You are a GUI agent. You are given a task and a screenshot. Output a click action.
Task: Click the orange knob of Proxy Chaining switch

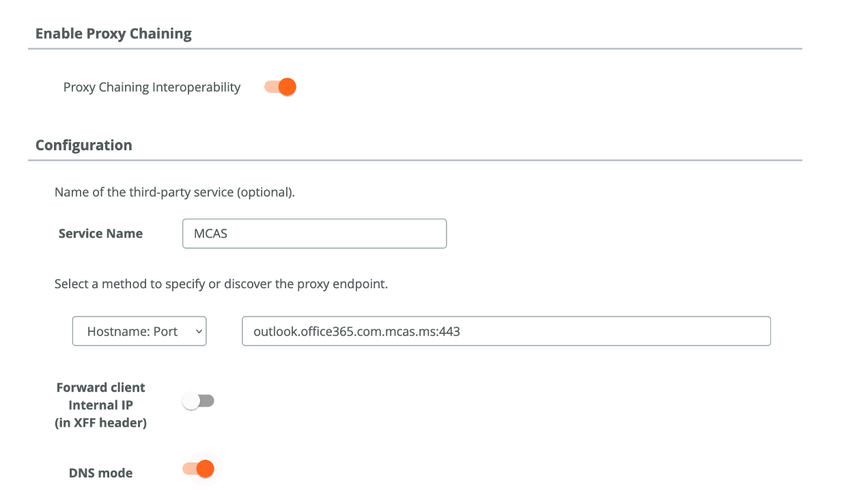(288, 87)
